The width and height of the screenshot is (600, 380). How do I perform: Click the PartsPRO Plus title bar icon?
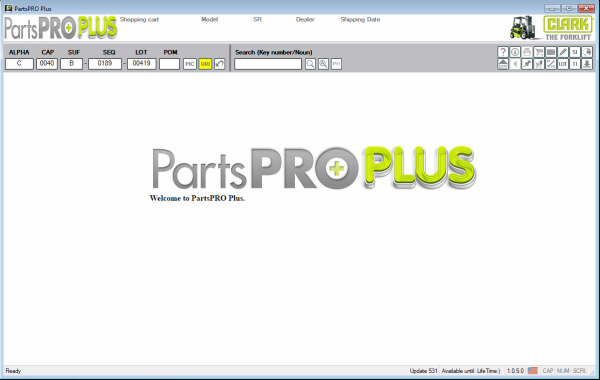pyautogui.click(x=8, y=8)
